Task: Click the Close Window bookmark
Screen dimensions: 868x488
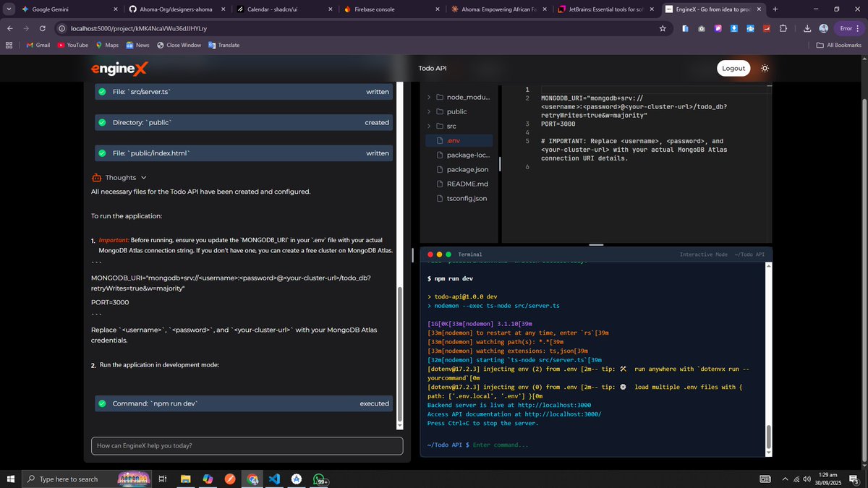Action: (179, 45)
